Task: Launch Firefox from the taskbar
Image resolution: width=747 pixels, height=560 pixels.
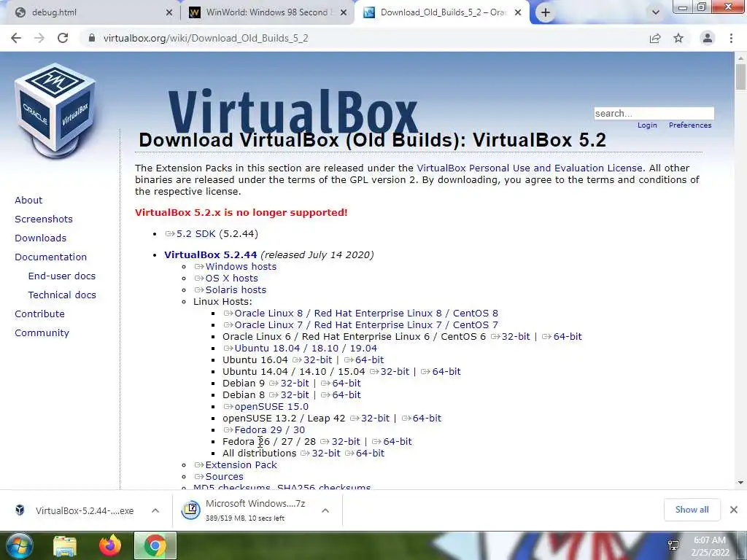Action: (x=110, y=545)
